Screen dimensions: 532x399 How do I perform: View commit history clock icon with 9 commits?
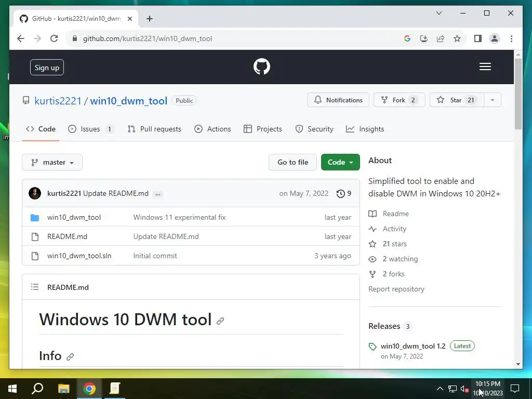point(344,193)
